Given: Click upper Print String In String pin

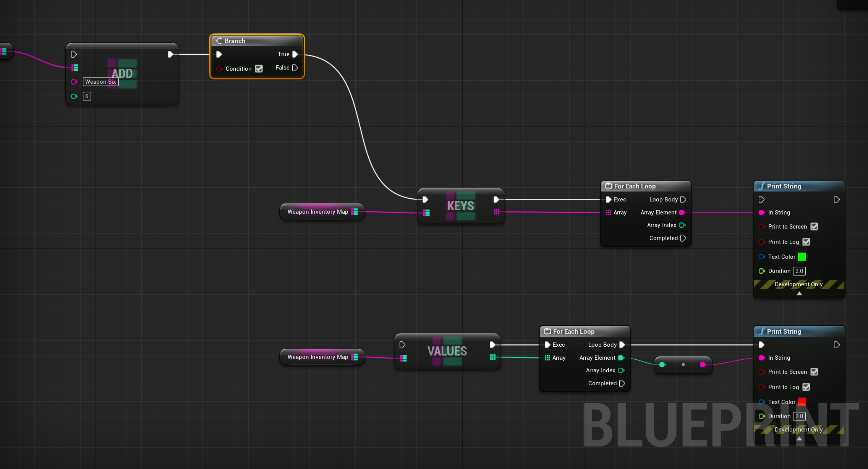Looking at the screenshot, I should click(761, 213).
